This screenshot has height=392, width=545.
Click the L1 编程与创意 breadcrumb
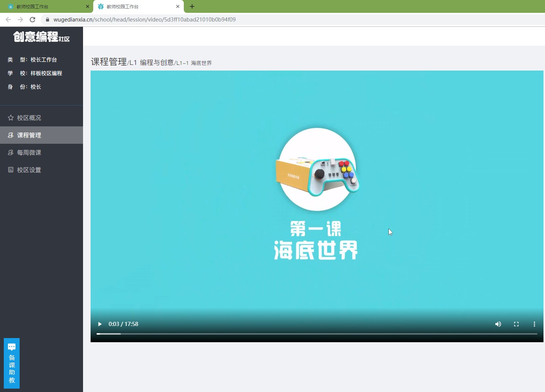[x=152, y=63]
